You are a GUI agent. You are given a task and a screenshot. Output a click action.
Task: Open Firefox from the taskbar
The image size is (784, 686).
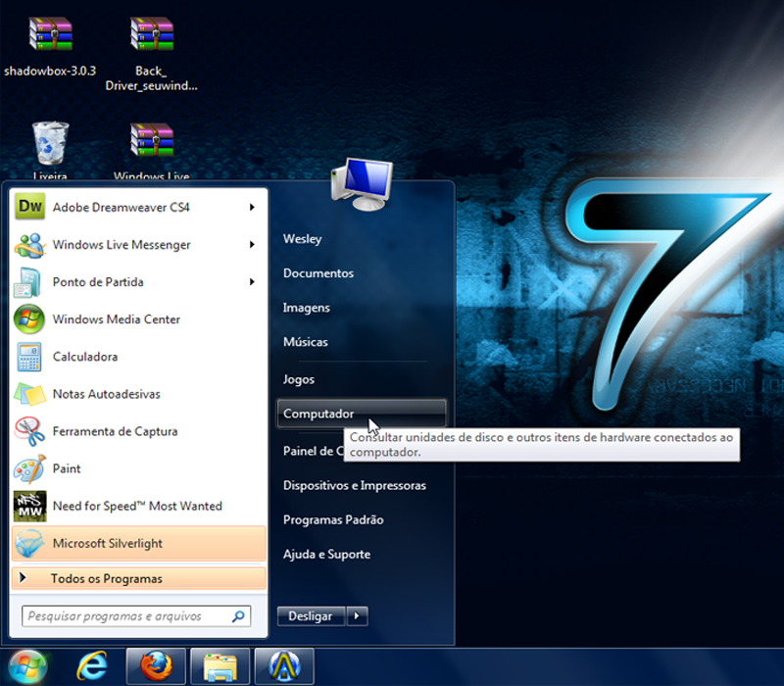pos(155,666)
